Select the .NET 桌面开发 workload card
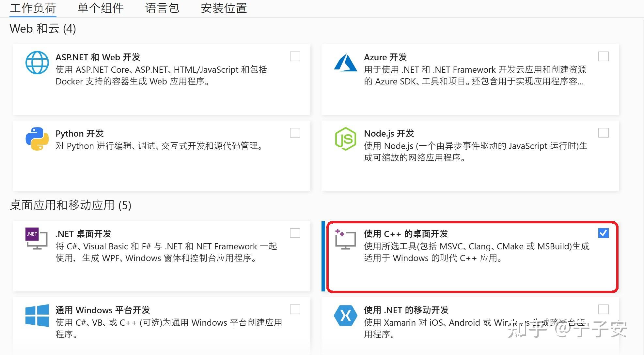Image resolution: width=644 pixels, height=355 pixels. coord(162,255)
